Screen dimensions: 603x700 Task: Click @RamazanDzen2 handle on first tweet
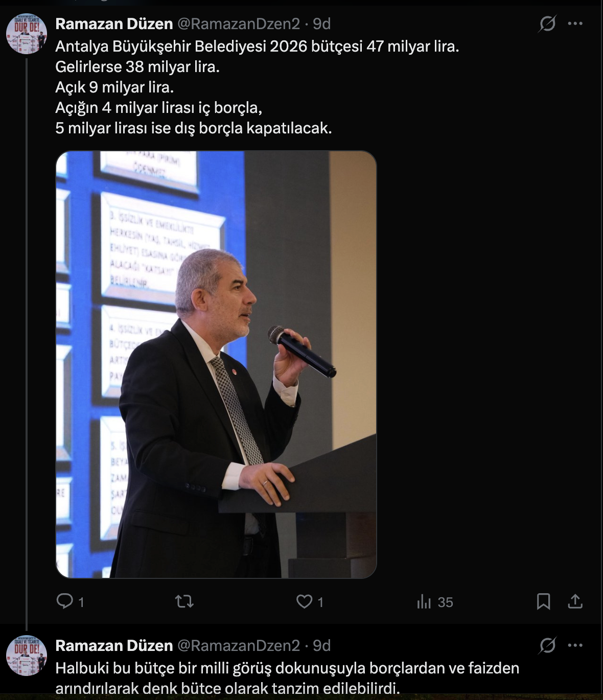(x=238, y=24)
